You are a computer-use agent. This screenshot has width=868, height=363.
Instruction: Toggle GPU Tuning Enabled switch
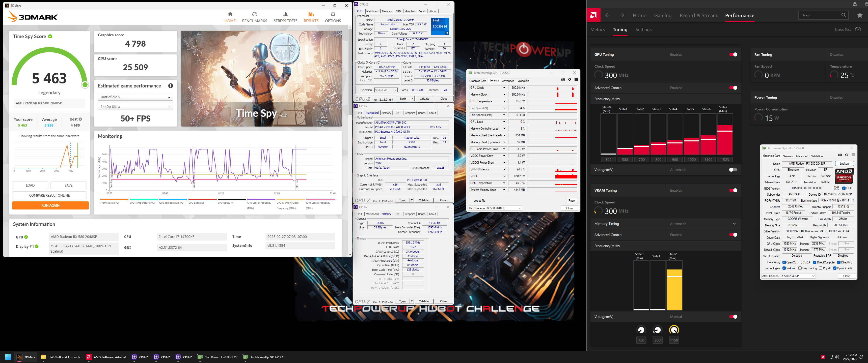733,54
